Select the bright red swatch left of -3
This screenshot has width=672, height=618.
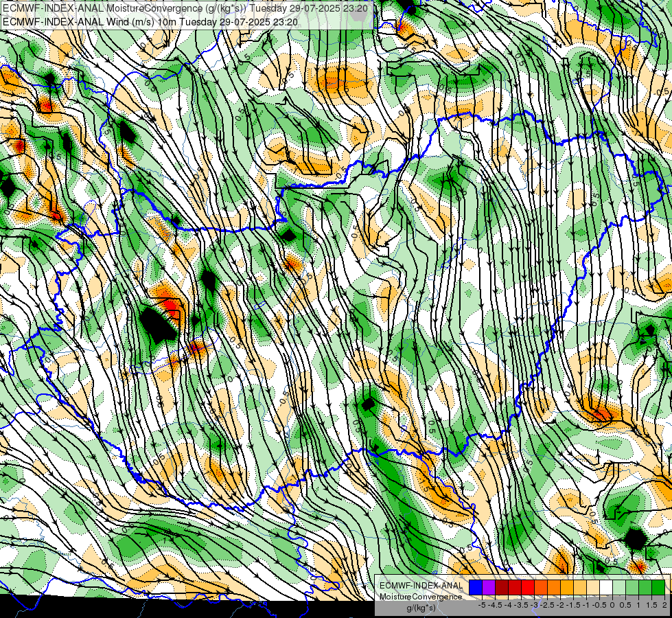pos(528,588)
